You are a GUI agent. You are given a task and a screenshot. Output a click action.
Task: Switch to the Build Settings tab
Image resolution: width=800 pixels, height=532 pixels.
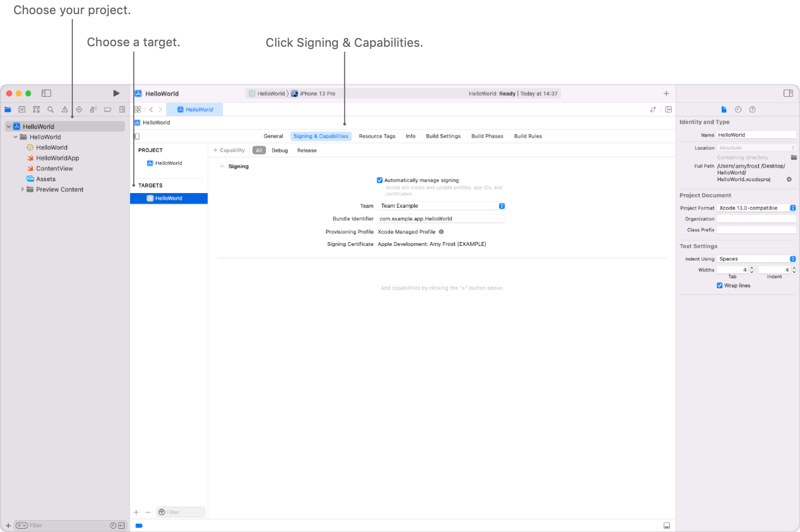pyautogui.click(x=443, y=136)
